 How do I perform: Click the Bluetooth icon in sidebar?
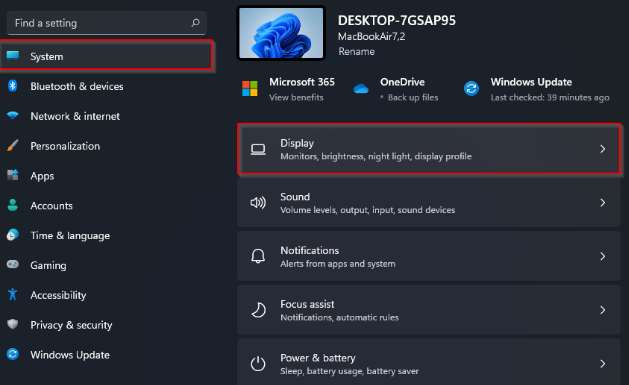point(13,85)
